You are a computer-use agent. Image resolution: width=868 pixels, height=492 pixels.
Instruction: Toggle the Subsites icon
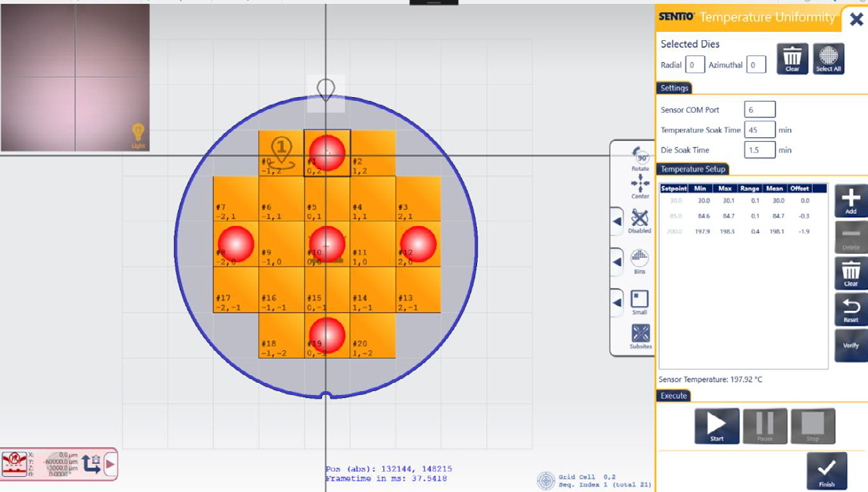click(640, 336)
